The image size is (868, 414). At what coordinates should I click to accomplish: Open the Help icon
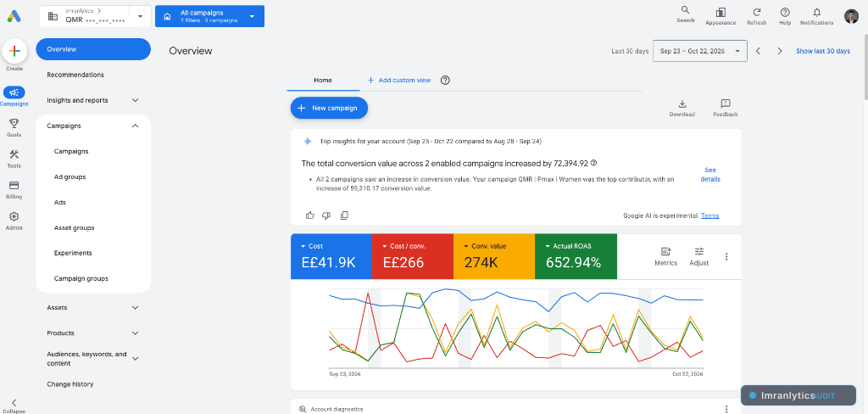click(785, 12)
